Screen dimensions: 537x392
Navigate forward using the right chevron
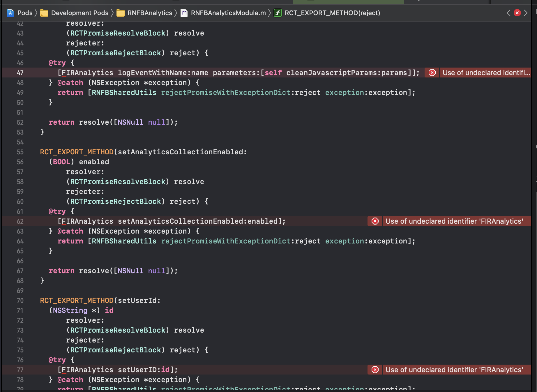coord(526,13)
